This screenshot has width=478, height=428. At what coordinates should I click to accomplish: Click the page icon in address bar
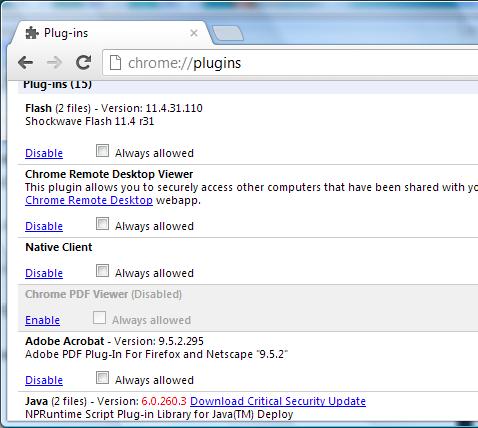pos(115,63)
